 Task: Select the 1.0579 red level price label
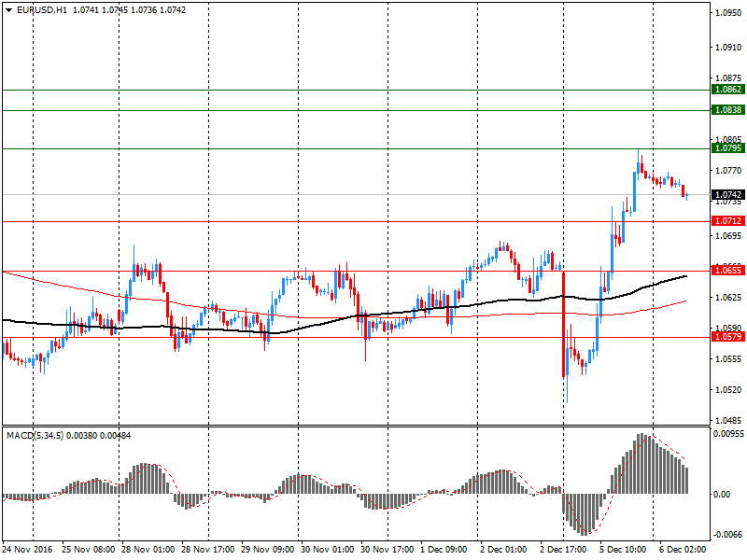tap(728, 337)
